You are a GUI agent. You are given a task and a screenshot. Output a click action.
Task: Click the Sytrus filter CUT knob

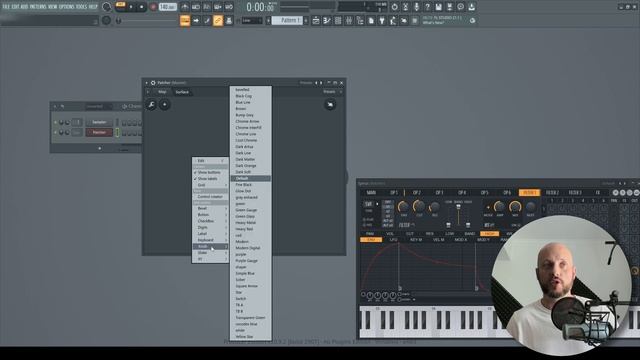point(419,207)
